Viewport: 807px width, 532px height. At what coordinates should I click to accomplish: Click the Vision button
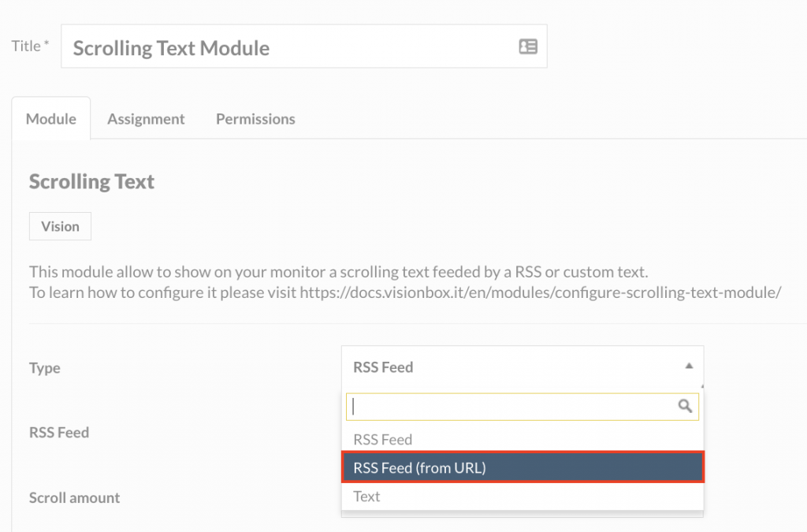pos(60,226)
